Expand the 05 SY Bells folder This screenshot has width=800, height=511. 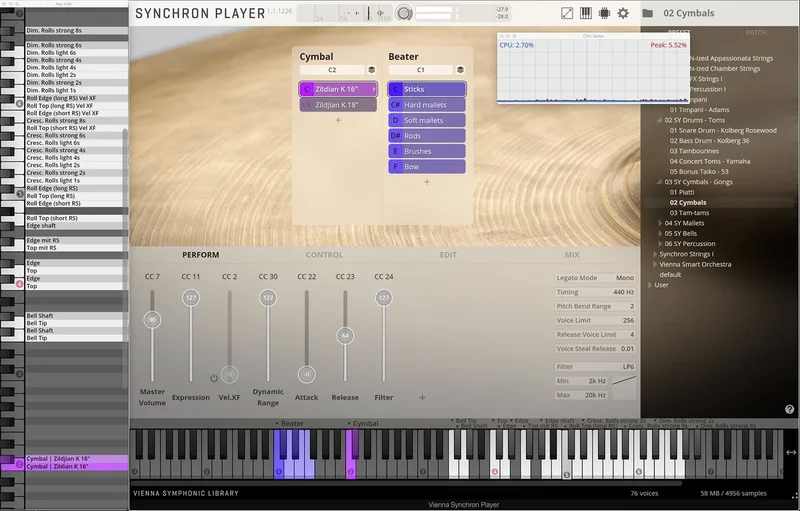660,234
